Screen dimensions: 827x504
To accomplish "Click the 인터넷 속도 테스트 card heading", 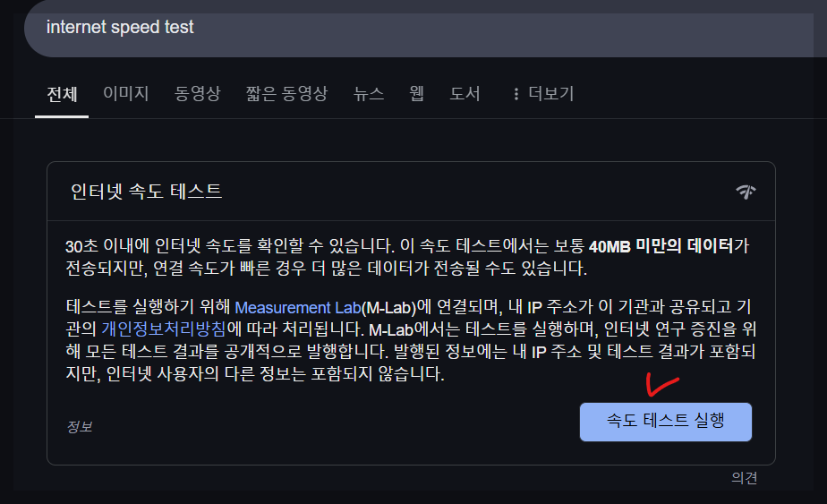I will click(146, 191).
